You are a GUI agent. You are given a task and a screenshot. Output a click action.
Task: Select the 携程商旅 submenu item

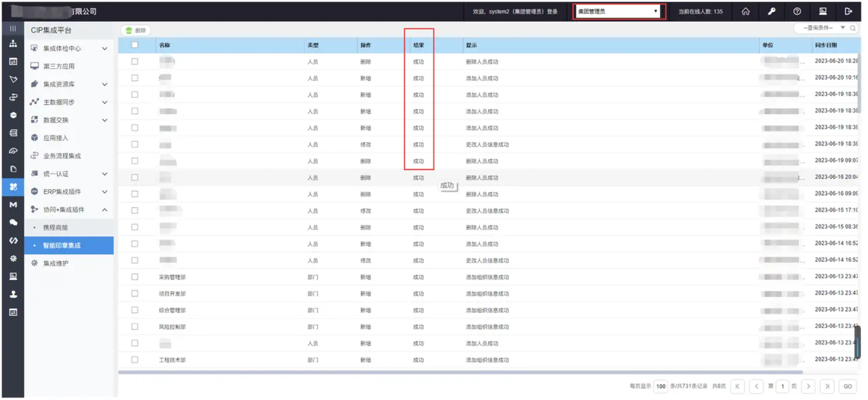click(x=69, y=228)
